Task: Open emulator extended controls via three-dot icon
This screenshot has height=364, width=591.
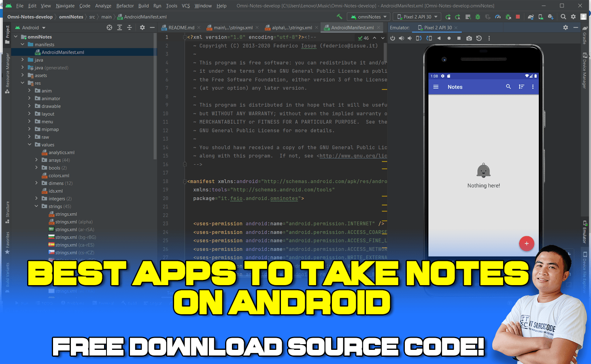Action: 489,38
